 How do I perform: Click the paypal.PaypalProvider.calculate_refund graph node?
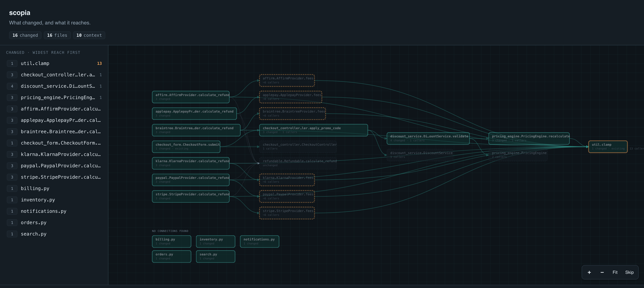click(191, 180)
